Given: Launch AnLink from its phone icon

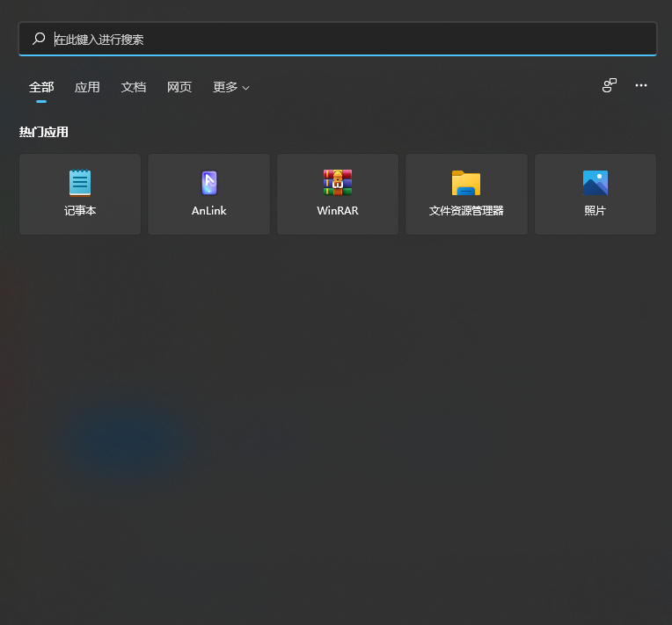Looking at the screenshot, I should tap(208, 183).
